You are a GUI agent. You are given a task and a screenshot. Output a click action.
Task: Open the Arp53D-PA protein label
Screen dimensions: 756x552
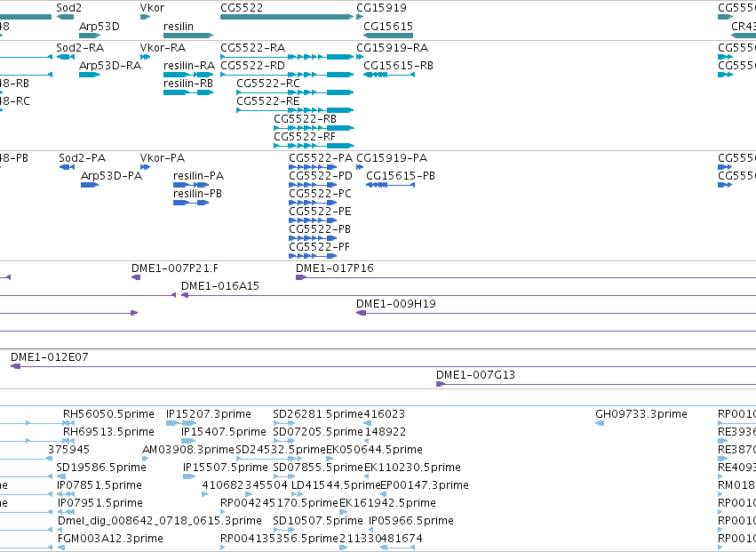(111, 176)
